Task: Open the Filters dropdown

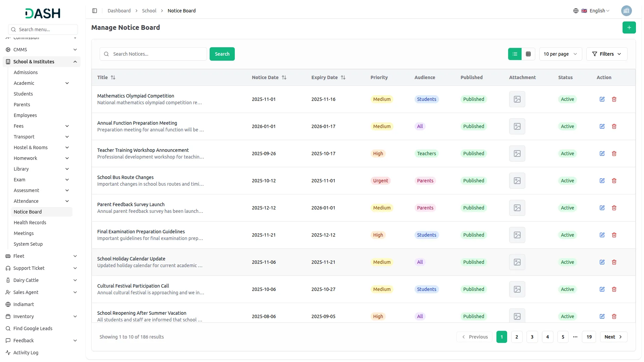Action: click(x=606, y=54)
